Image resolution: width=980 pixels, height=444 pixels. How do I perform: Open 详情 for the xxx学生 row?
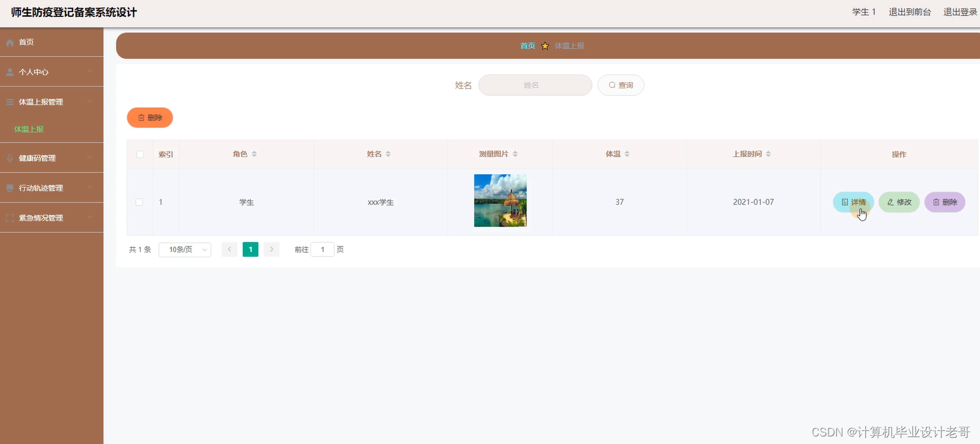pos(853,202)
